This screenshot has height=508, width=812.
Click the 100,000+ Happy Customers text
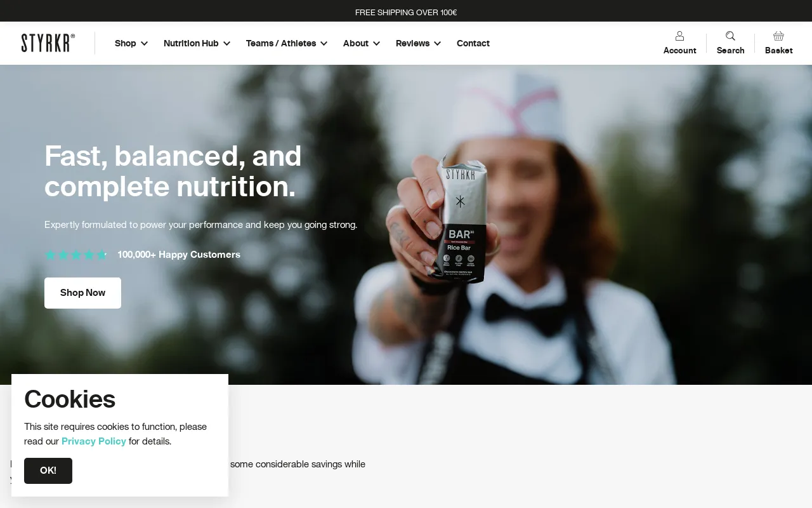point(179,255)
